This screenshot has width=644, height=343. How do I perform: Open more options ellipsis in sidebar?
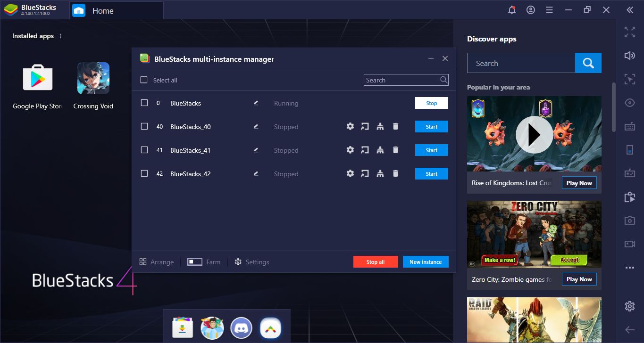[x=630, y=268]
